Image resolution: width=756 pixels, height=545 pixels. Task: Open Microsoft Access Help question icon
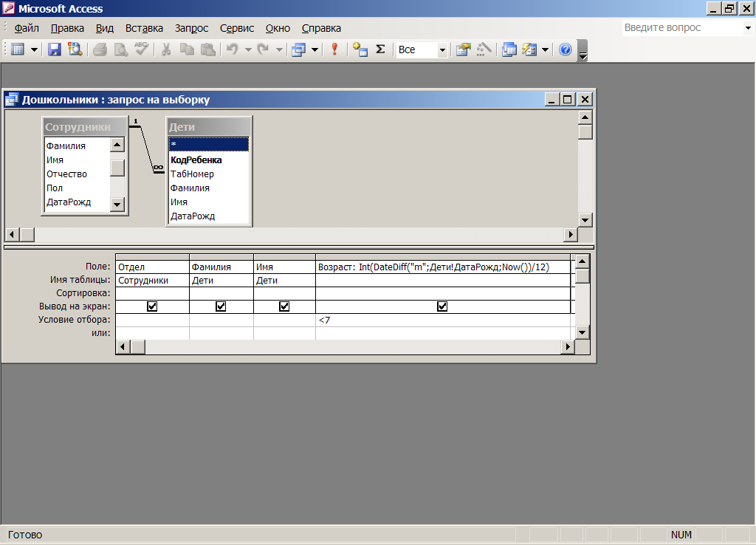(x=565, y=49)
